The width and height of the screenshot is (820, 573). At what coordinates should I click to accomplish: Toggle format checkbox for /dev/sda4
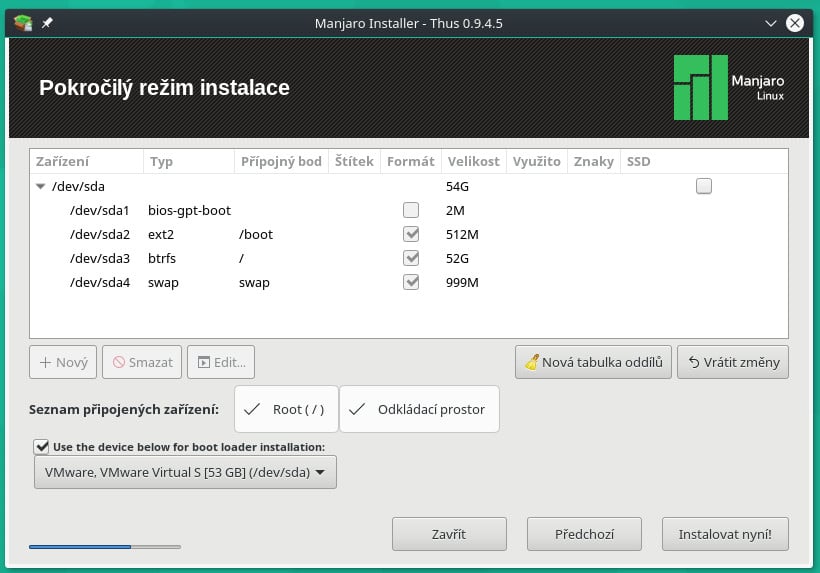tap(411, 282)
